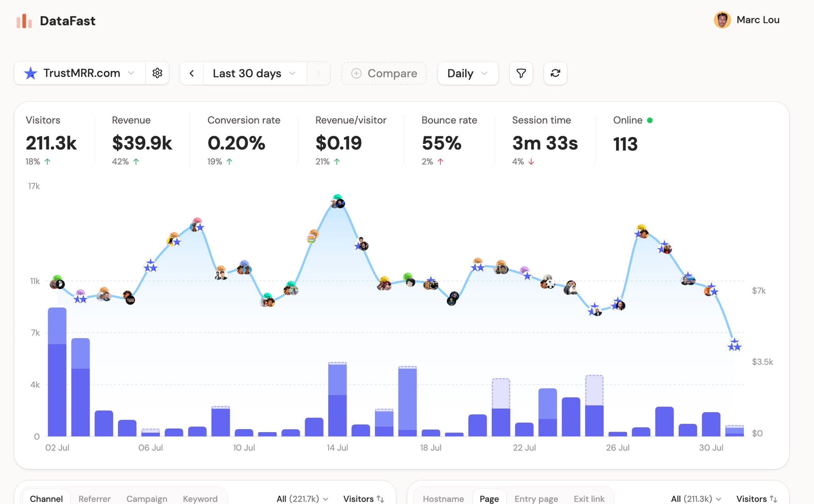Toggle the Session time metric card
This screenshot has height=504, width=814.
point(545,140)
